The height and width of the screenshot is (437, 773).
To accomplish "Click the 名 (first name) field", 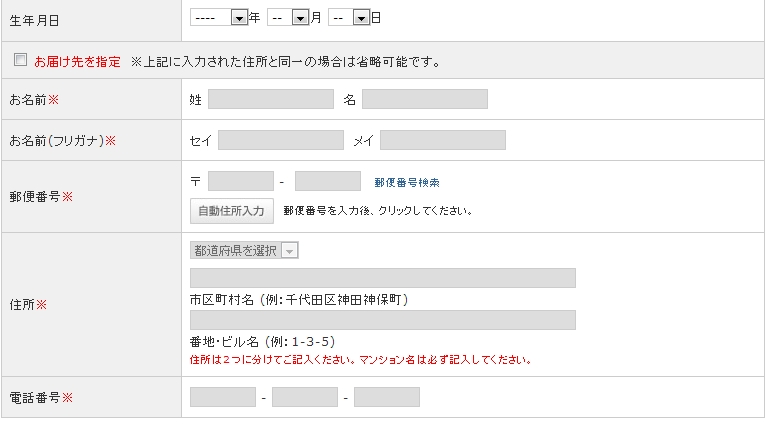I will click(424, 99).
